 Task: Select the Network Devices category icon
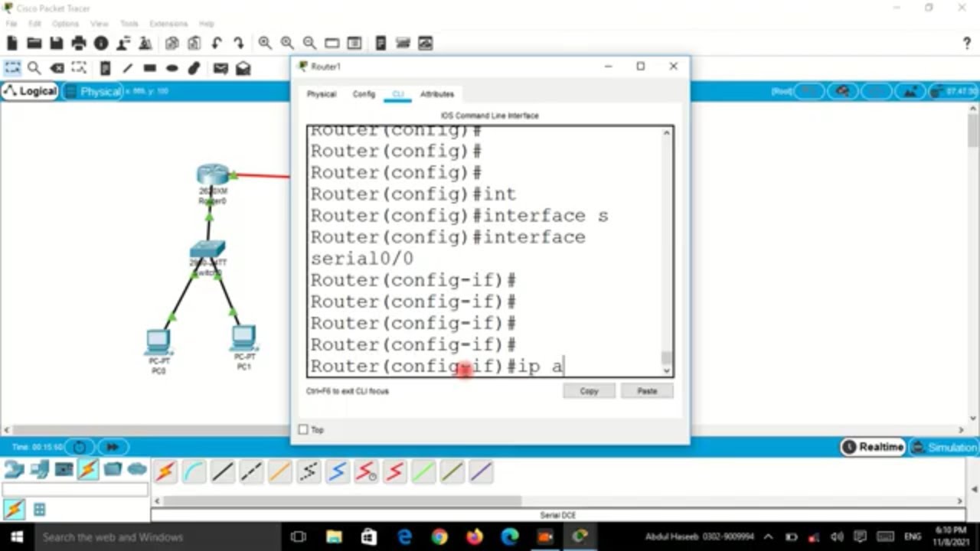tap(15, 469)
